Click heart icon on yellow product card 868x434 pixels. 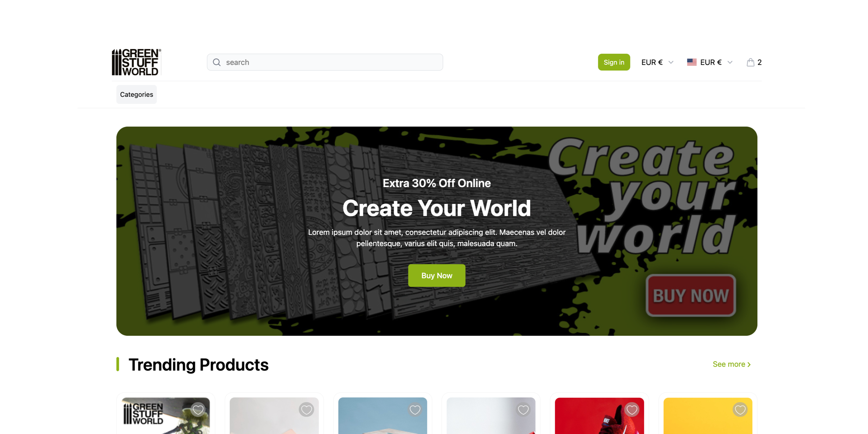coord(740,410)
